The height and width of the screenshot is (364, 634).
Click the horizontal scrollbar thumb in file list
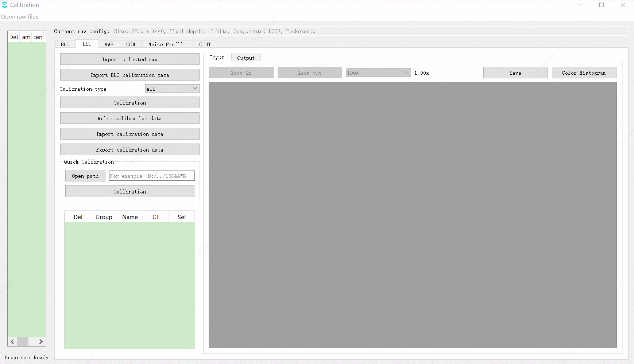tap(23, 341)
